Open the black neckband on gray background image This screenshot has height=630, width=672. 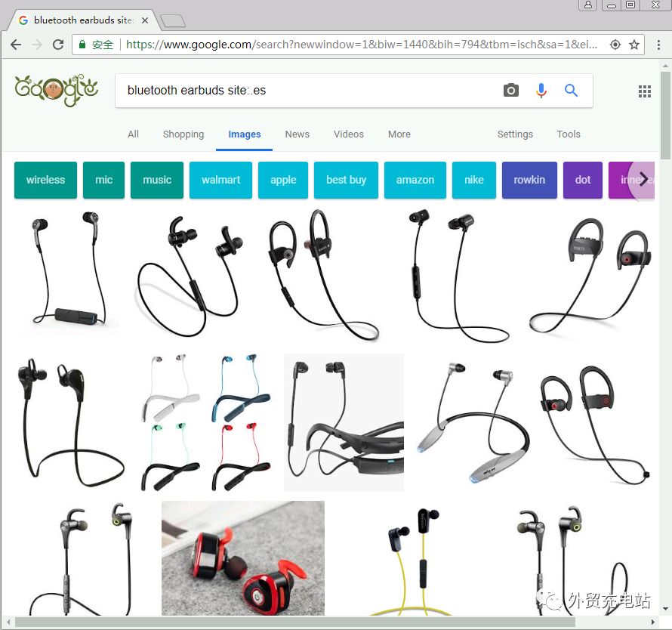(x=344, y=422)
